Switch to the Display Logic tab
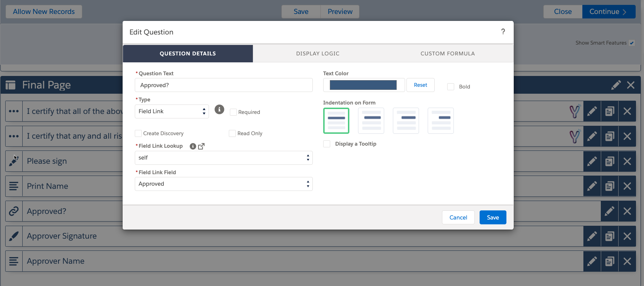The height and width of the screenshot is (286, 644). pyautogui.click(x=318, y=54)
